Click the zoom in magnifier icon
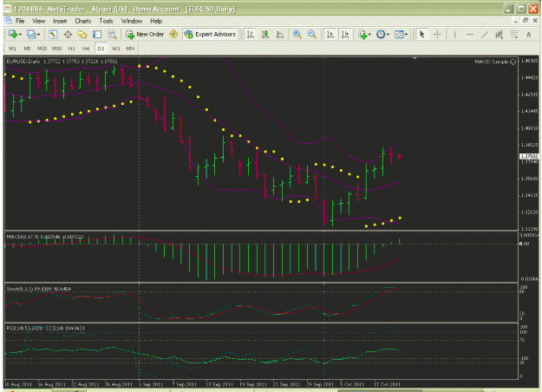 pos(297,34)
